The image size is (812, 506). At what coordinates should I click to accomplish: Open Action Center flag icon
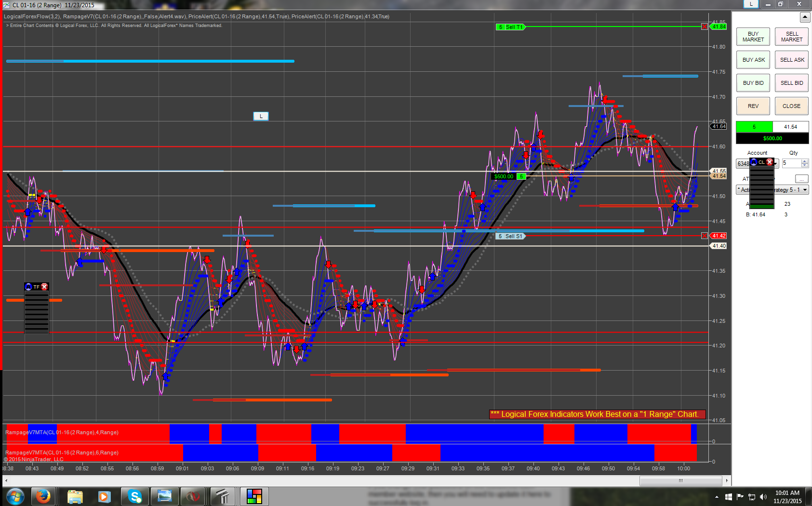(740, 497)
